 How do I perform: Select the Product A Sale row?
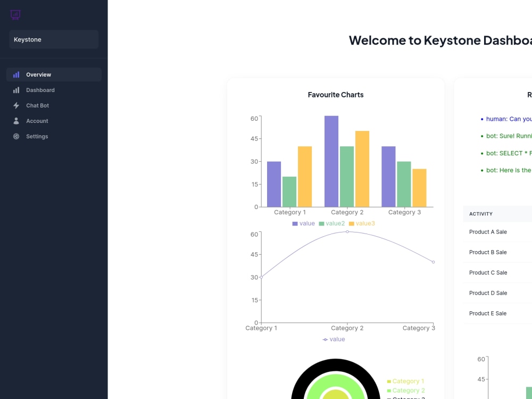tap(497, 232)
